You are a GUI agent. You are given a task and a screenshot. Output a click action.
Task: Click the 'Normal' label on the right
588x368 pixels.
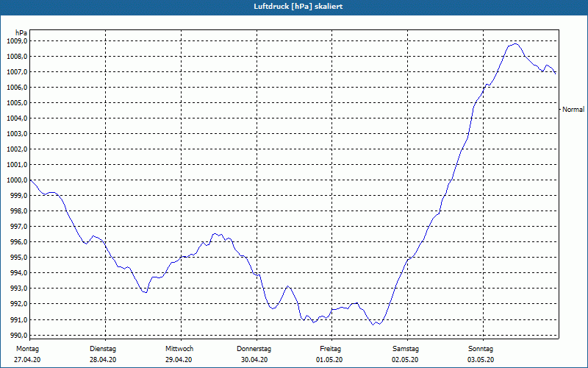point(573,109)
